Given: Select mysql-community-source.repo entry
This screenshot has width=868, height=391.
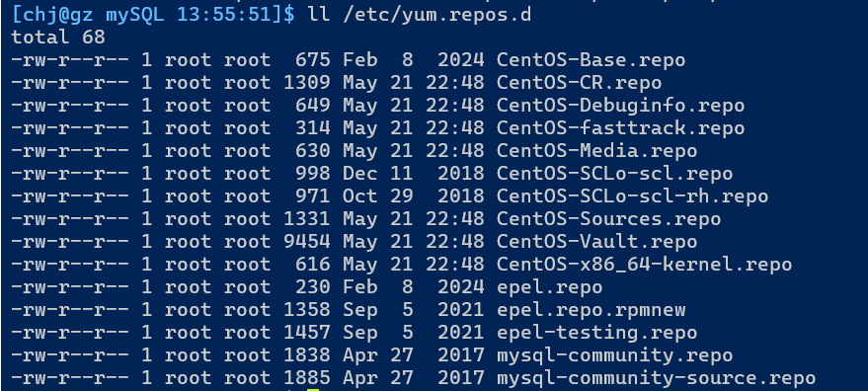Looking at the screenshot, I should click(656, 378).
